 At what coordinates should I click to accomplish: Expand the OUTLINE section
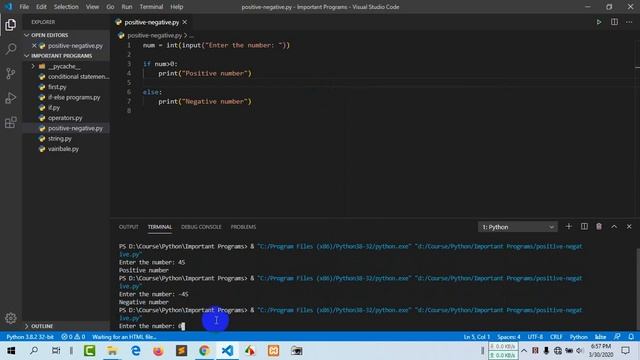click(66, 326)
